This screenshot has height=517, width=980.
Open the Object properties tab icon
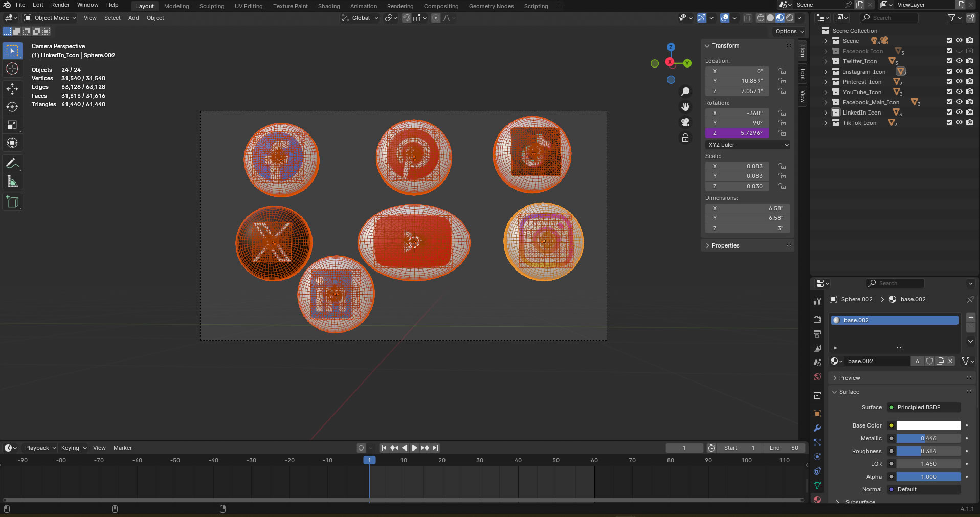click(817, 414)
